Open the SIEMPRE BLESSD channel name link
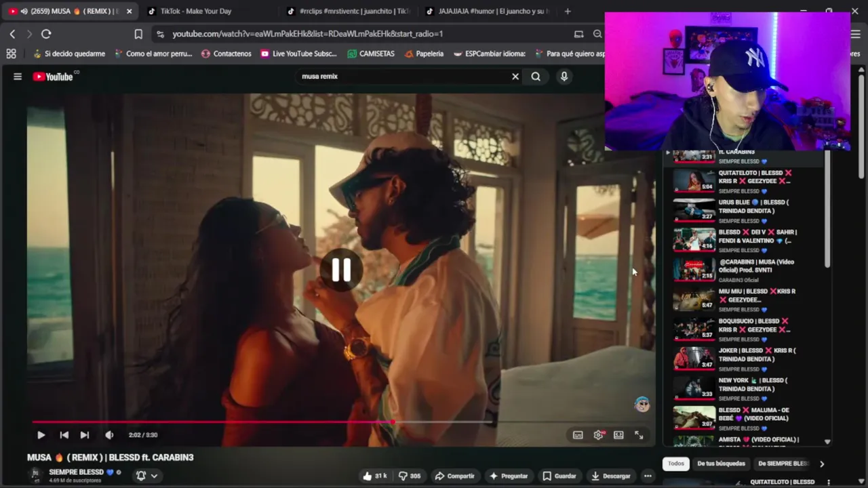Image resolution: width=868 pixels, height=488 pixels. [76, 472]
